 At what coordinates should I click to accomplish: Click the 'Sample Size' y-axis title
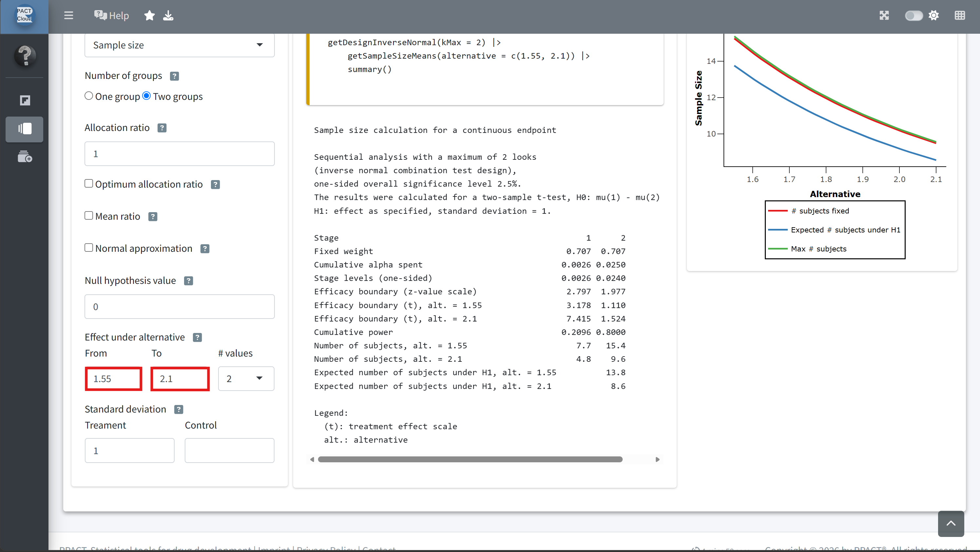click(698, 98)
